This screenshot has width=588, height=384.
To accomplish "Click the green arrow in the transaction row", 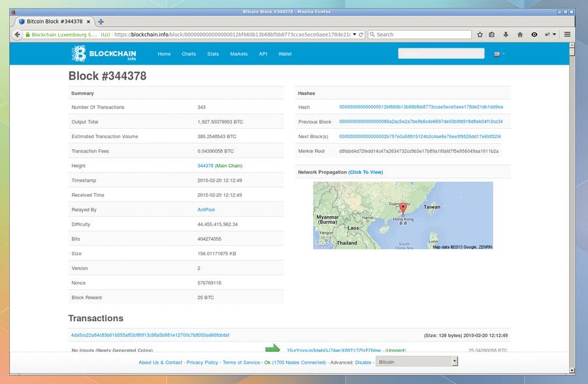I will pos(272,347).
